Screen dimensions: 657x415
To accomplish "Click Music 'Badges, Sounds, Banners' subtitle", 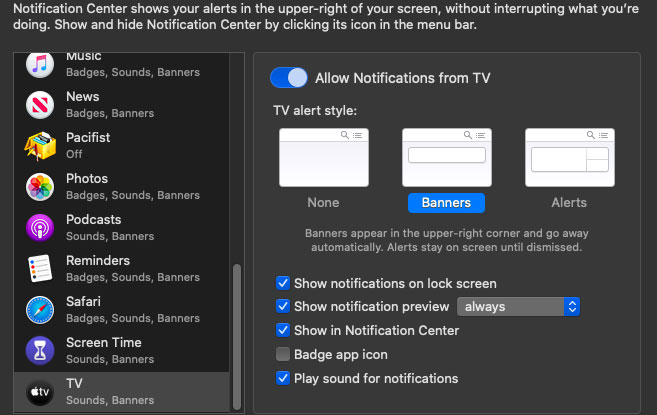I will 133,72.
